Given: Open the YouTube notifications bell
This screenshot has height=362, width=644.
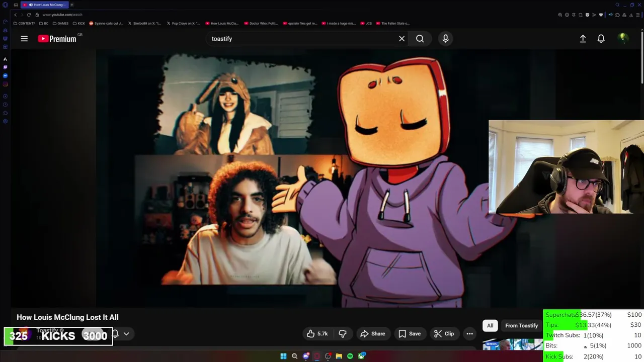Looking at the screenshot, I should click(x=601, y=39).
